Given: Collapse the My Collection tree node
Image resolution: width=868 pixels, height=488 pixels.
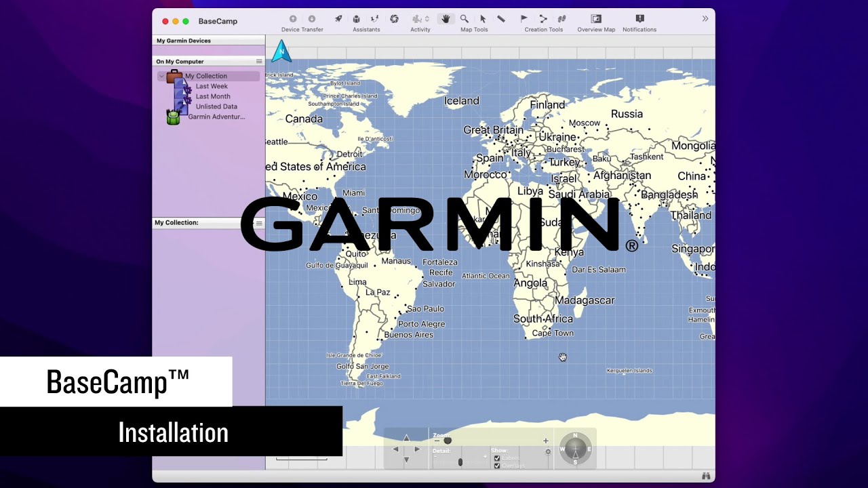Looking at the screenshot, I should coord(161,76).
